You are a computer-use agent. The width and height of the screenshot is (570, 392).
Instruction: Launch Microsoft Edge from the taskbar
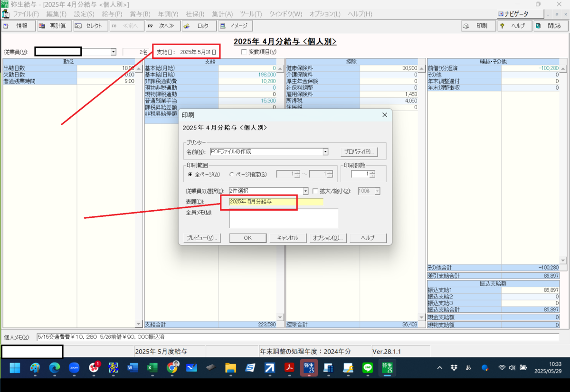point(54,367)
